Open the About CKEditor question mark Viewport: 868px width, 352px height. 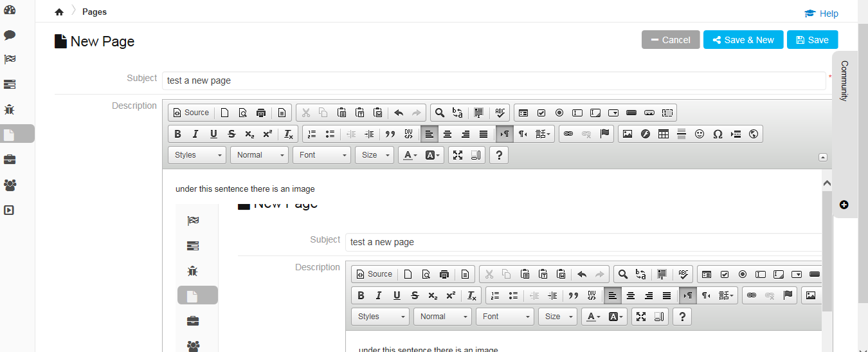click(x=499, y=155)
